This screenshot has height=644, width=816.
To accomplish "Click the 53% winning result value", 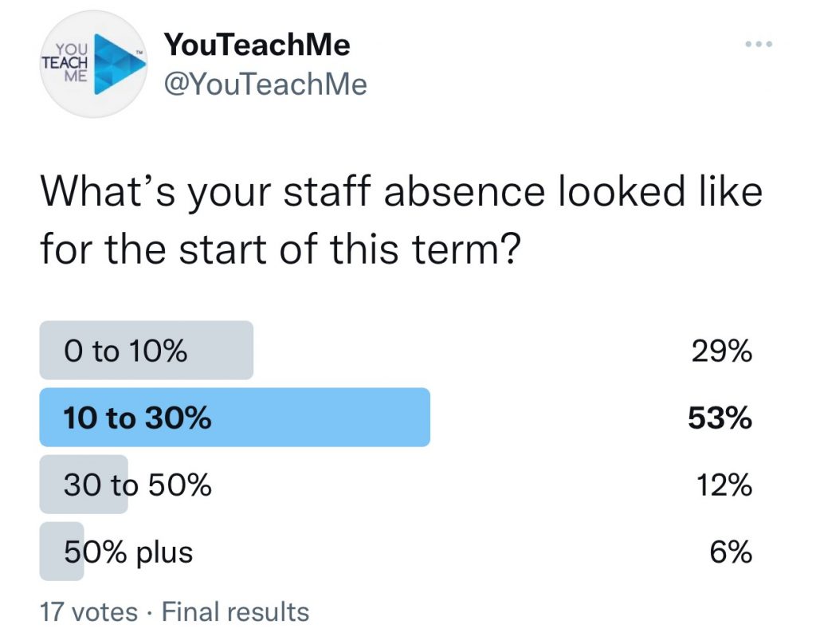I will coord(720,418).
